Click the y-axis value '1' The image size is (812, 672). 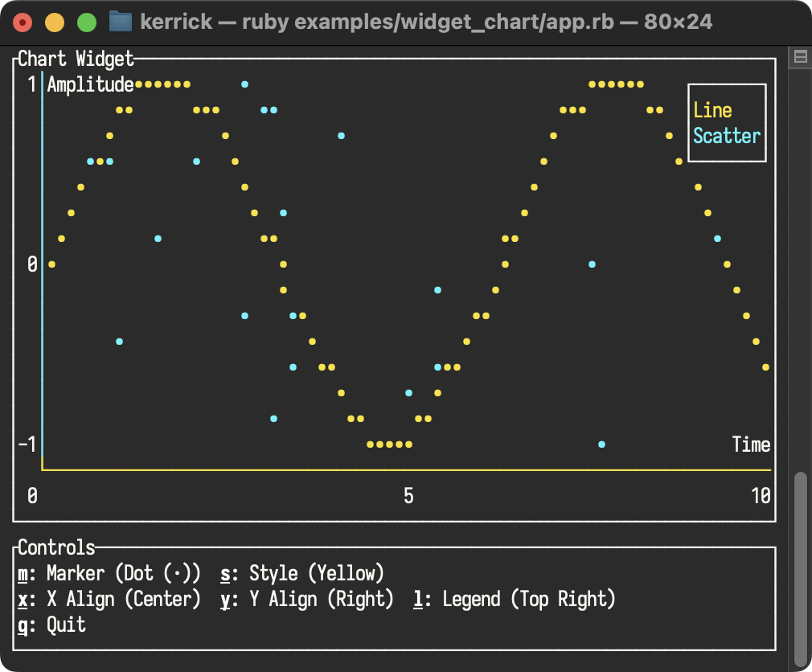[32, 84]
